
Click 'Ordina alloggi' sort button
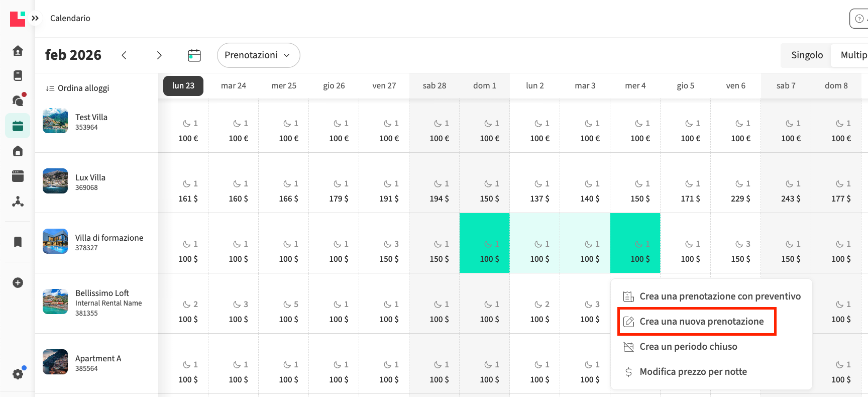(x=78, y=88)
